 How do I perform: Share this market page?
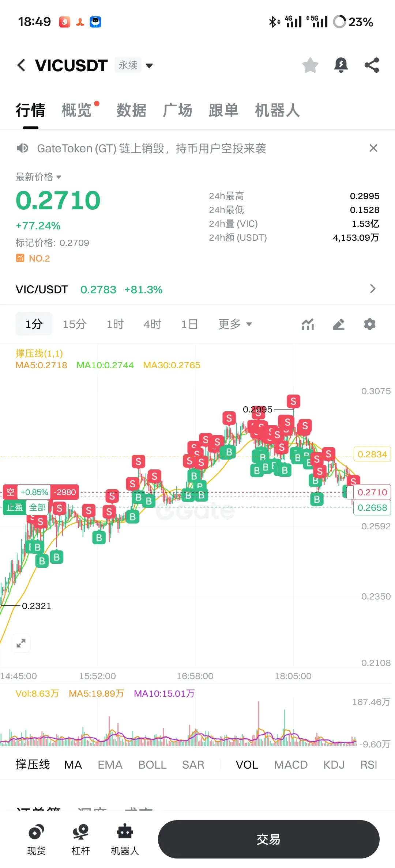coord(372,65)
